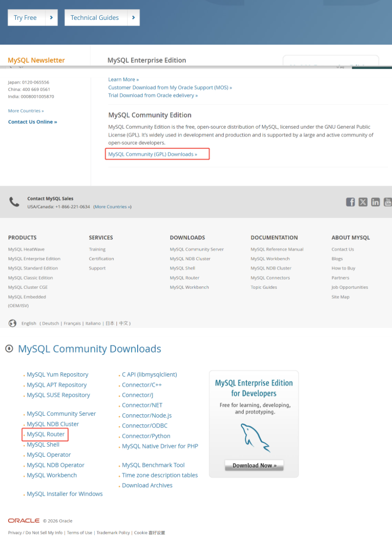Open MySQL Yum Repository link
392x552 pixels.
[x=57, y=374]
